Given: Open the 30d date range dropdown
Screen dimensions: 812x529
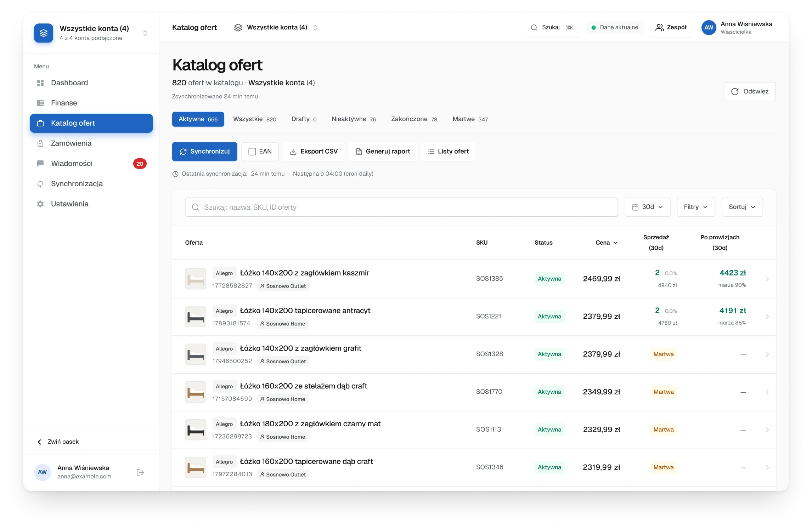Looking at the screenshot, I should pos(647,207).
